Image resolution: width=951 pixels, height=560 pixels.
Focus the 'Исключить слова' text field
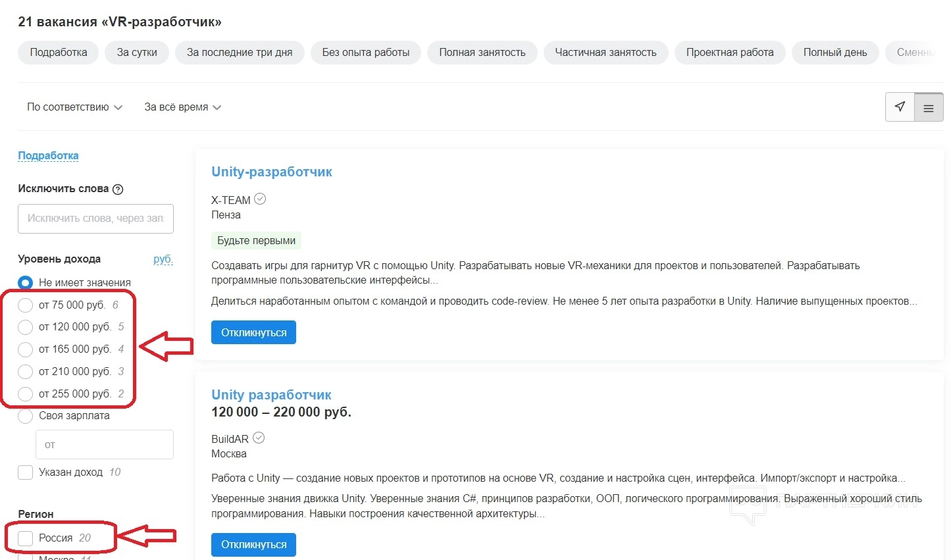(x=95, y=218)
